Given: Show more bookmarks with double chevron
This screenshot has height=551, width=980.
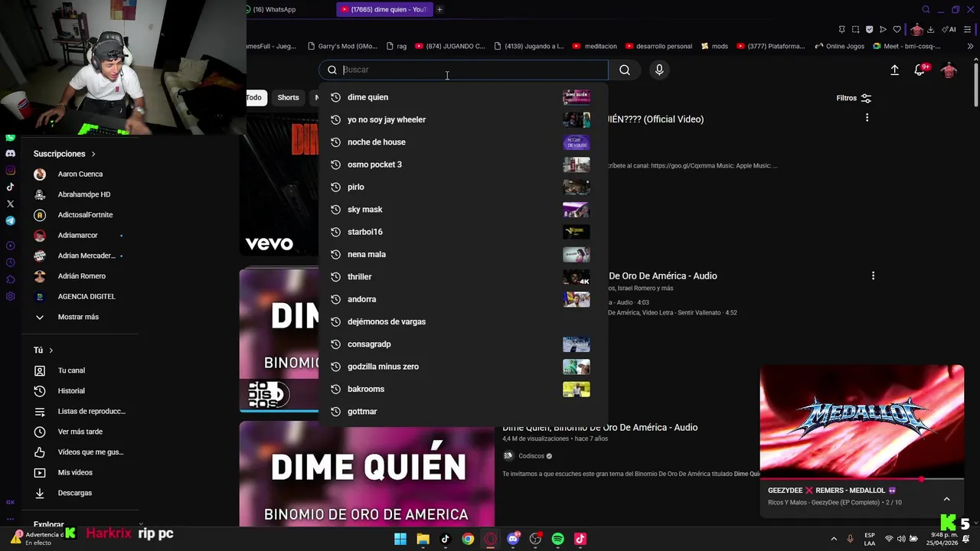Looking at the screenshot, I should tap(971, 46).
